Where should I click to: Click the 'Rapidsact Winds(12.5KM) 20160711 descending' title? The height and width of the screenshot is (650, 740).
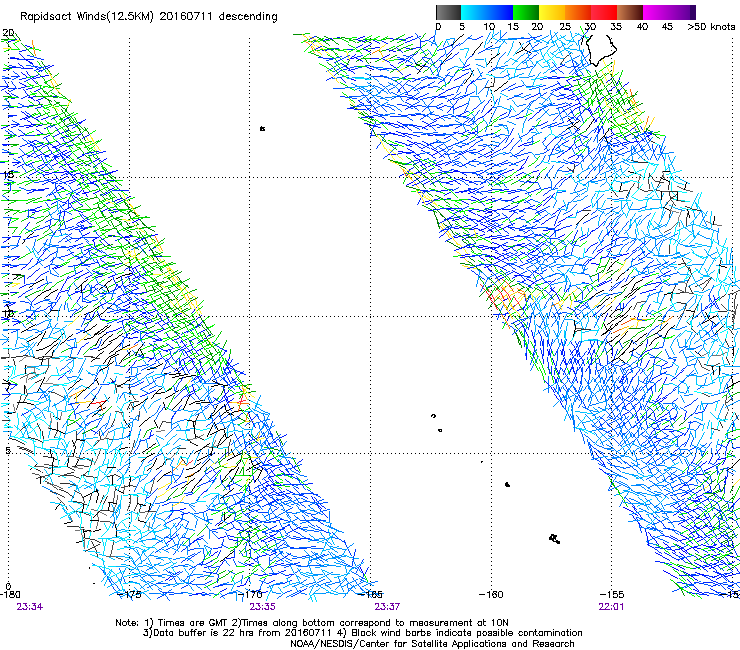pyautogui.click(x=149, y=17)
